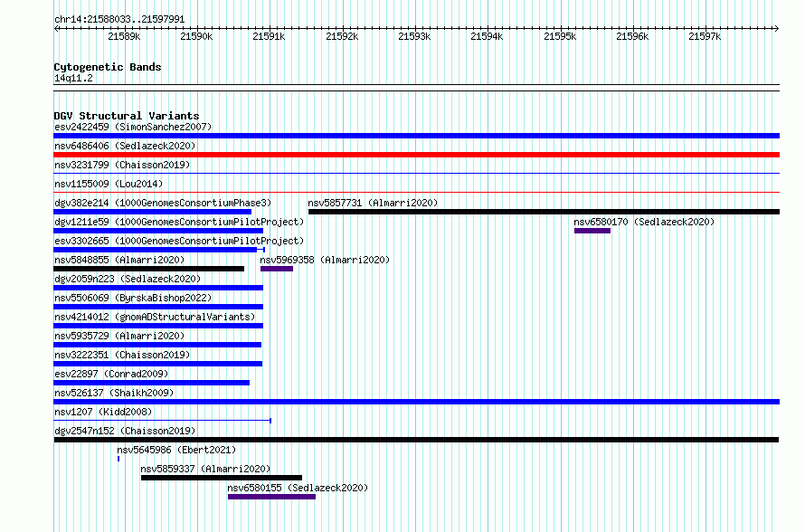Select the purple bar under nsv5969358

276,269
